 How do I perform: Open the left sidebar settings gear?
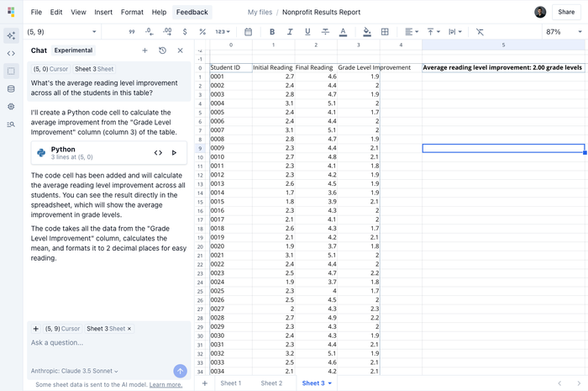[x=11, y=107]
